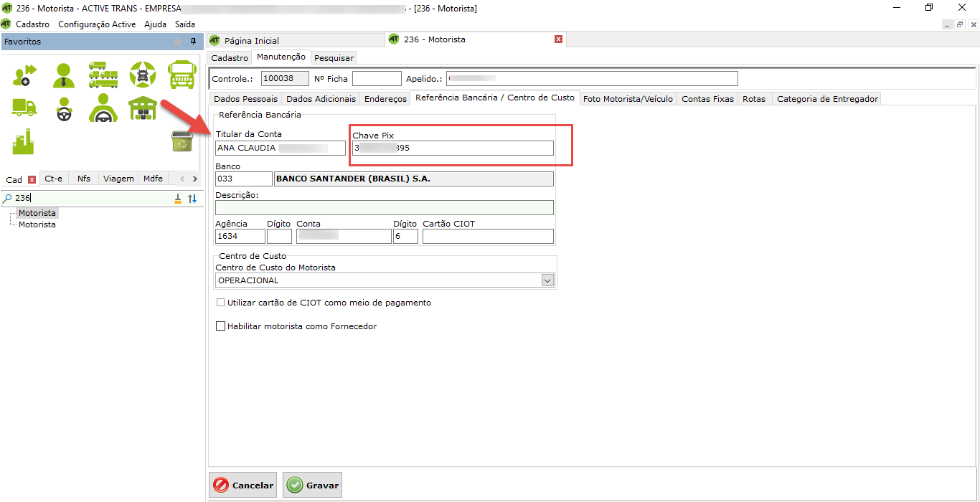Toggle sort order arrows in search box
The image size is (980, 502).
click(x=192, y=199)
